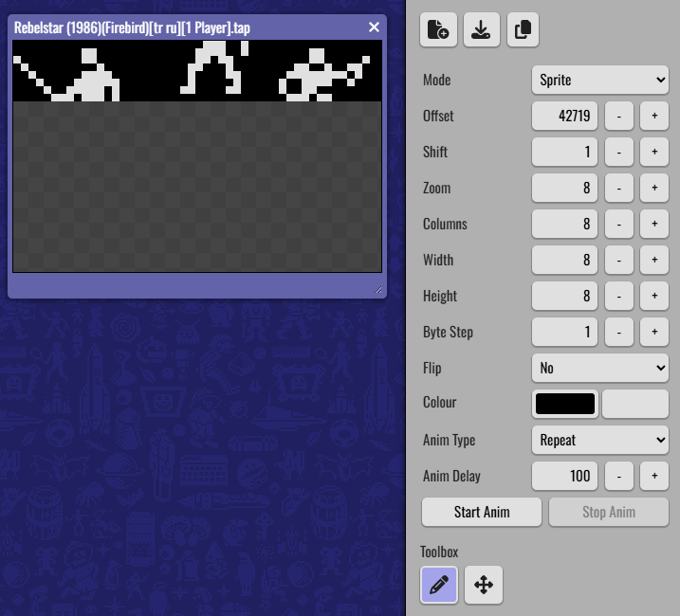
Task: Click the Zoom input field
Action: pyautogui.click(x=564, y=188)
